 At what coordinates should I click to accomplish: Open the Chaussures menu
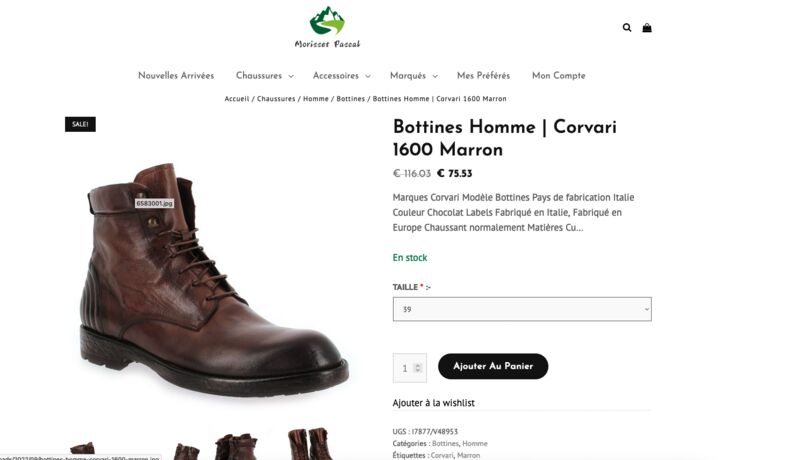(x=259, y=75)
